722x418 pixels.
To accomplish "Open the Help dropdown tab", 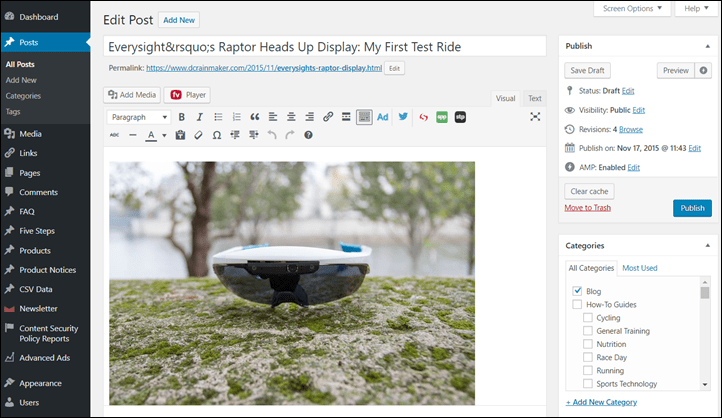I will 696,8.
